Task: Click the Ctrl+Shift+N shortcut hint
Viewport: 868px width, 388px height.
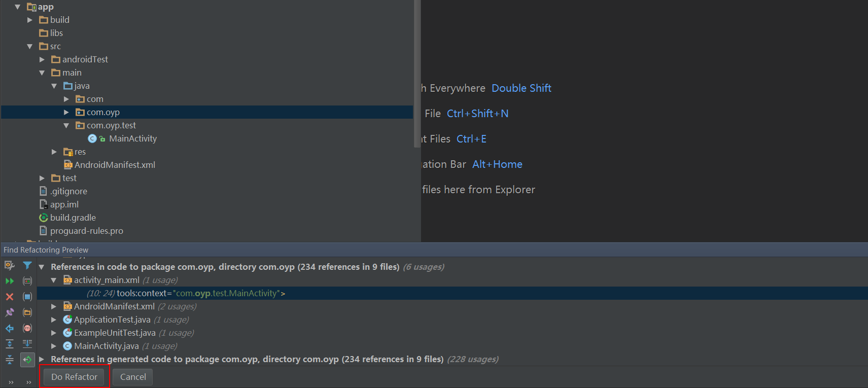Action: click(477, 114)
